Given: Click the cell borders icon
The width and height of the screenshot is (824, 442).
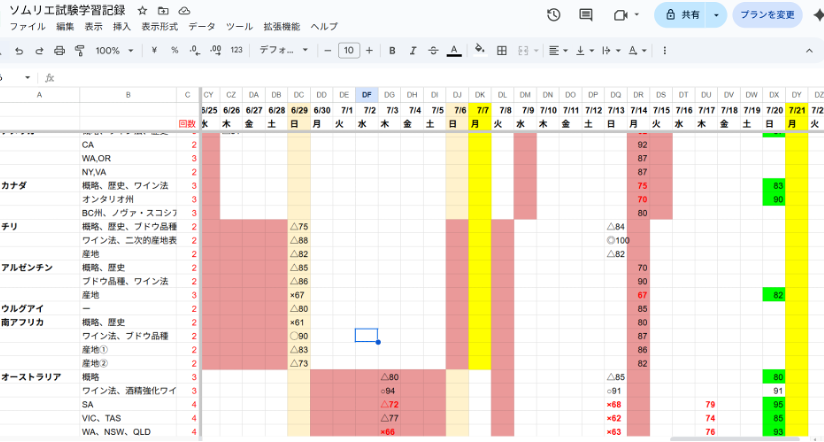Looking at the screenshot, I should pos(502,50).
